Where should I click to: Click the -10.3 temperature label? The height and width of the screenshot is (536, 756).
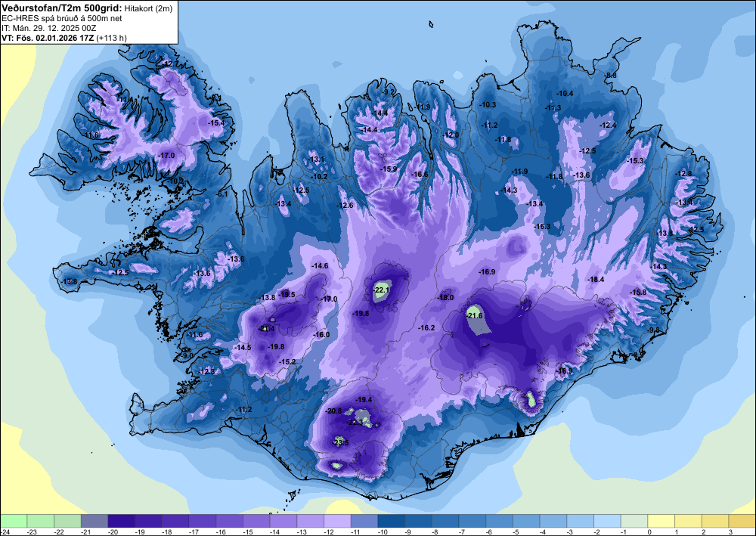[488, 104]
